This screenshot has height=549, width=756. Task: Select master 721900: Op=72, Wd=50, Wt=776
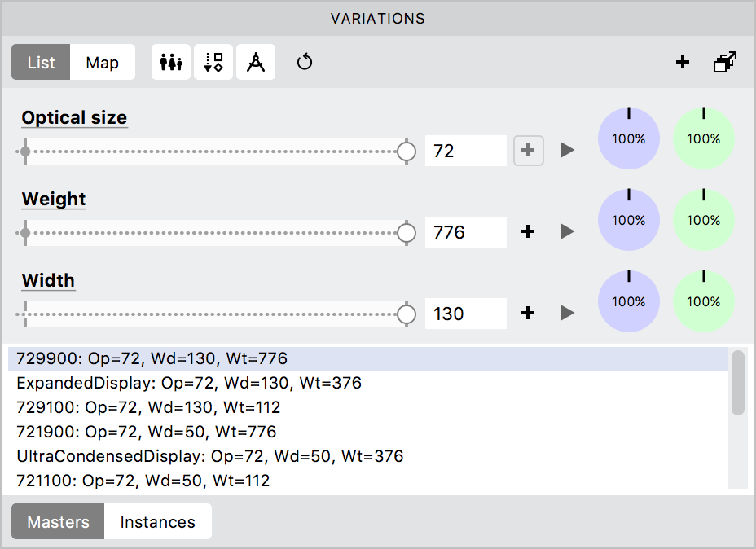pos(368,432)
